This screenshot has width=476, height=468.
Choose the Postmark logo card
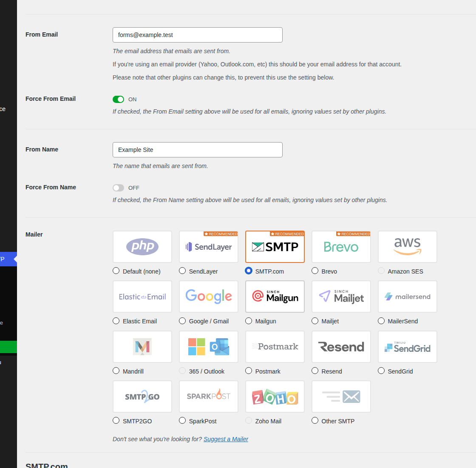click(x=275, y=347)
